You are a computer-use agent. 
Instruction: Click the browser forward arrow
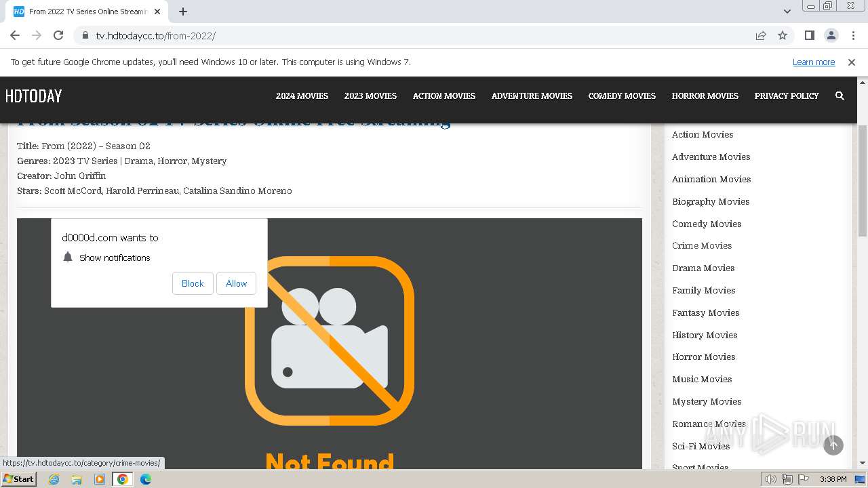tap(37, 35)
